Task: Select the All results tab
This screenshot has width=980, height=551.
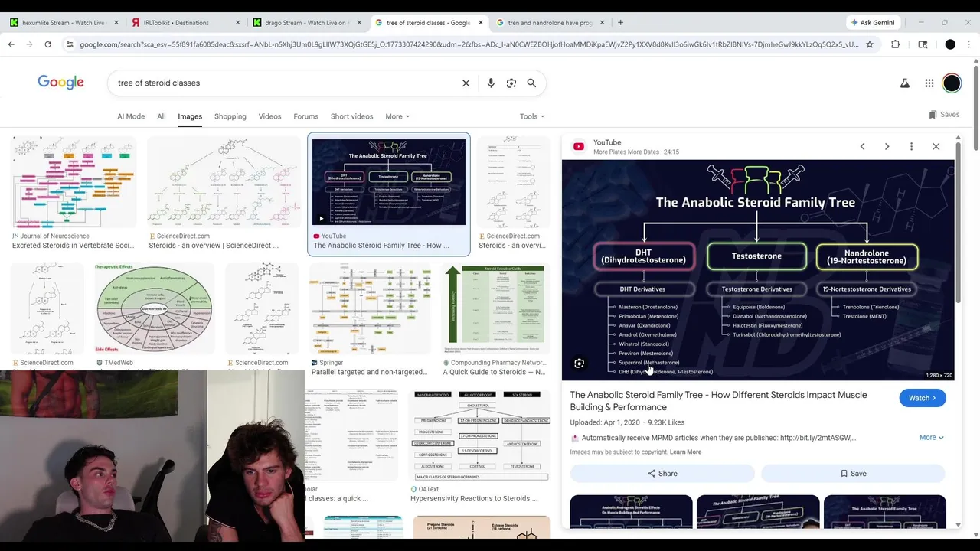Action: tap(161, 116)
